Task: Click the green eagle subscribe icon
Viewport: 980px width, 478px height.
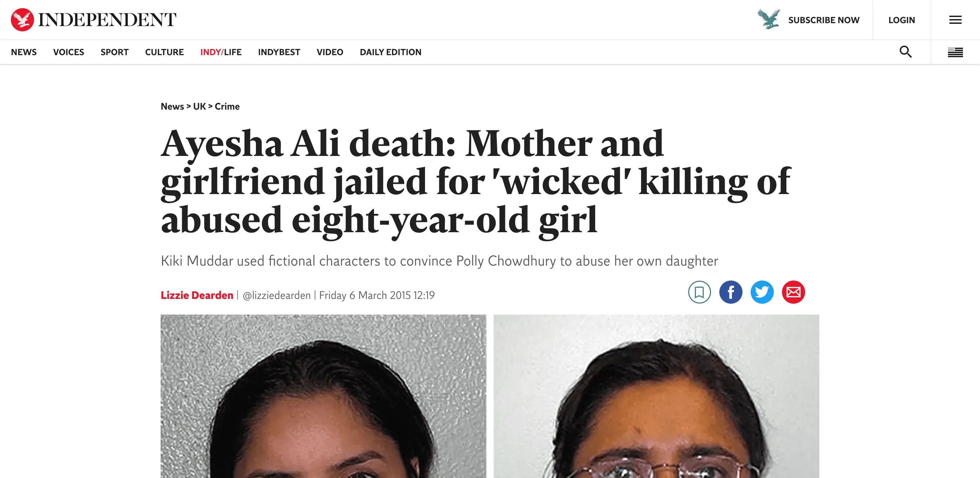Action: [769, 19]
